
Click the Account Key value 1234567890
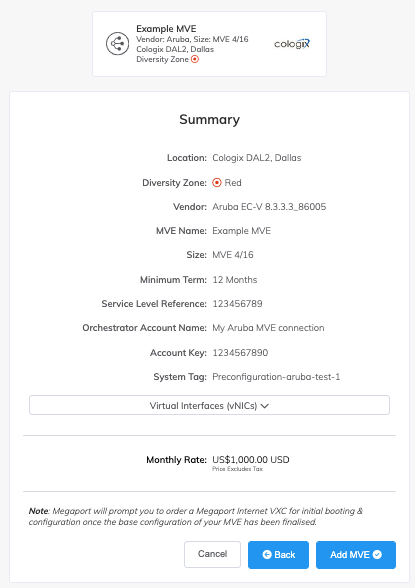(240, 353)
